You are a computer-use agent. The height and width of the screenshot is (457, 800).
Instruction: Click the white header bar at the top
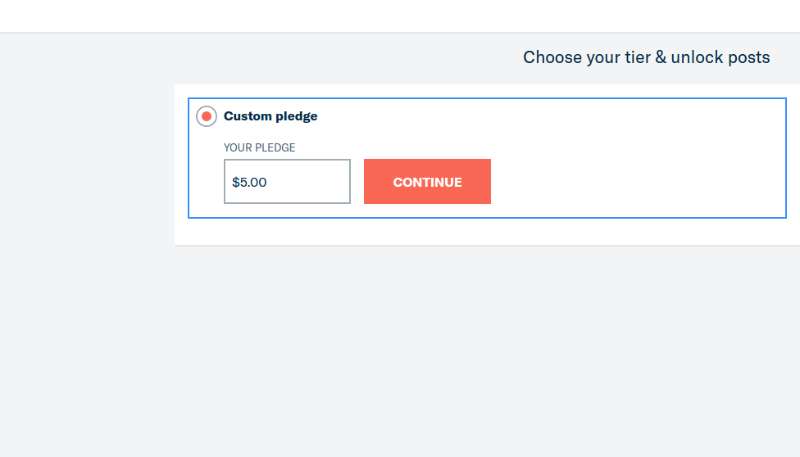(x=400, y=15)
